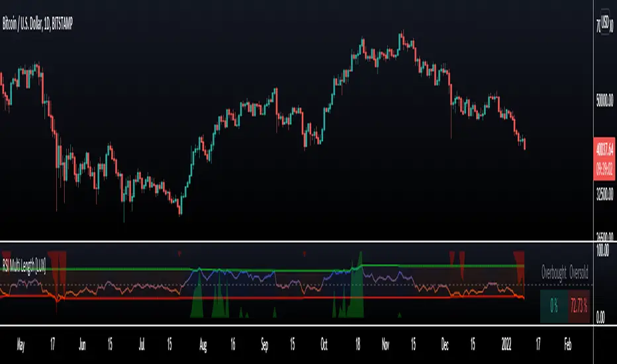
Task: Select the Overbought column header in table
Action: click(x=553, y=272)
